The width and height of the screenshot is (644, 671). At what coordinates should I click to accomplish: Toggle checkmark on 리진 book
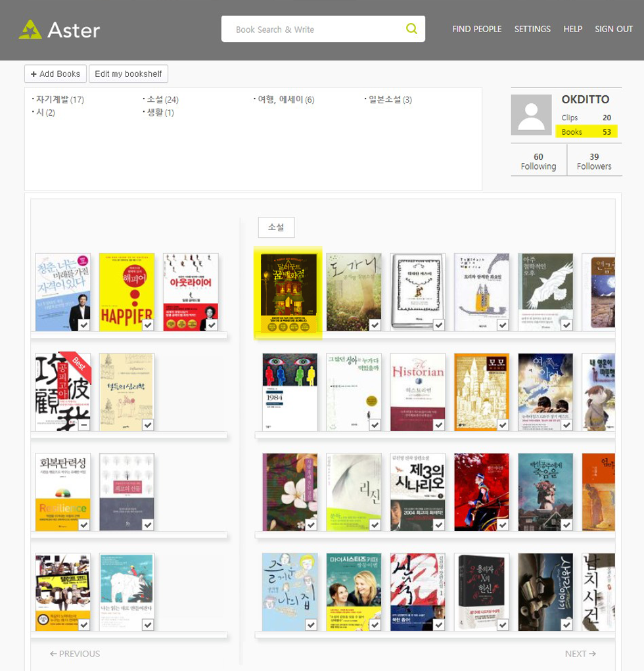(x=375, y=525)
